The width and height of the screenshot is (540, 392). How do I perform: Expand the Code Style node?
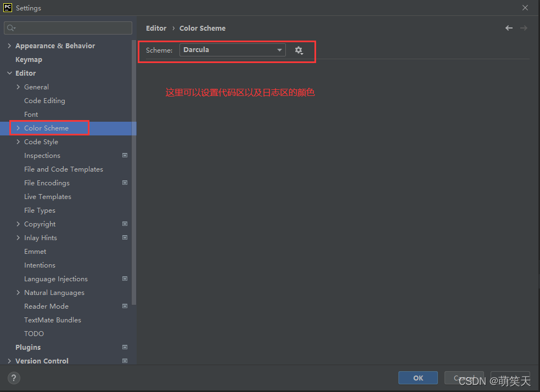pos(18,142)
